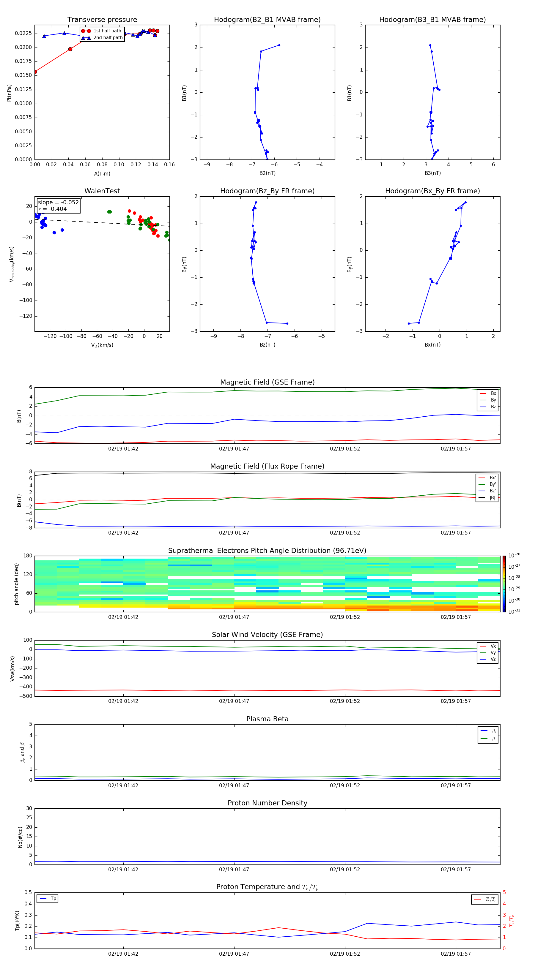Click 'A(T·m)' x-axis label of pressure plot
Screen dimensions: 535x980
click(102, 173)
